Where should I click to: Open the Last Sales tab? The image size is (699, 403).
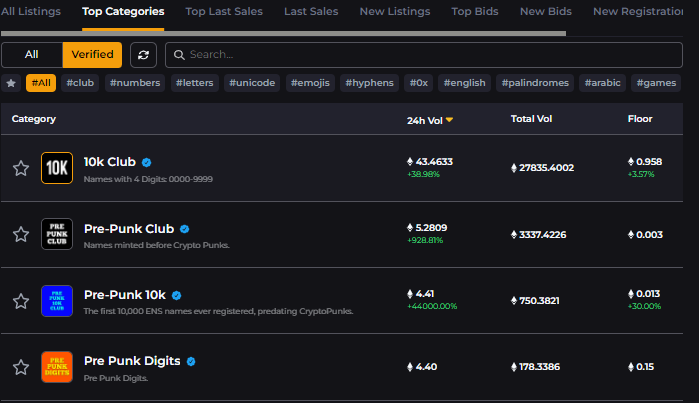tap(311, 12)
